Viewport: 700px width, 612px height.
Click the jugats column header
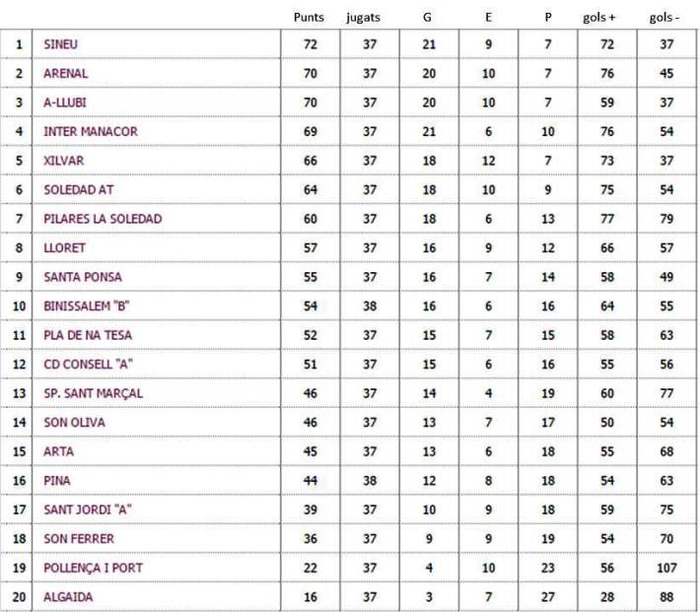[x=364, y=18]
